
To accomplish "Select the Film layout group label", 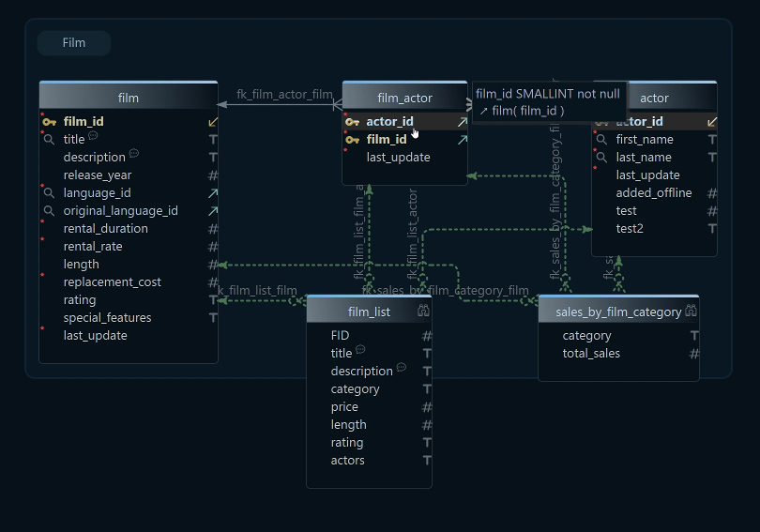I will click(x=74, y=43).
